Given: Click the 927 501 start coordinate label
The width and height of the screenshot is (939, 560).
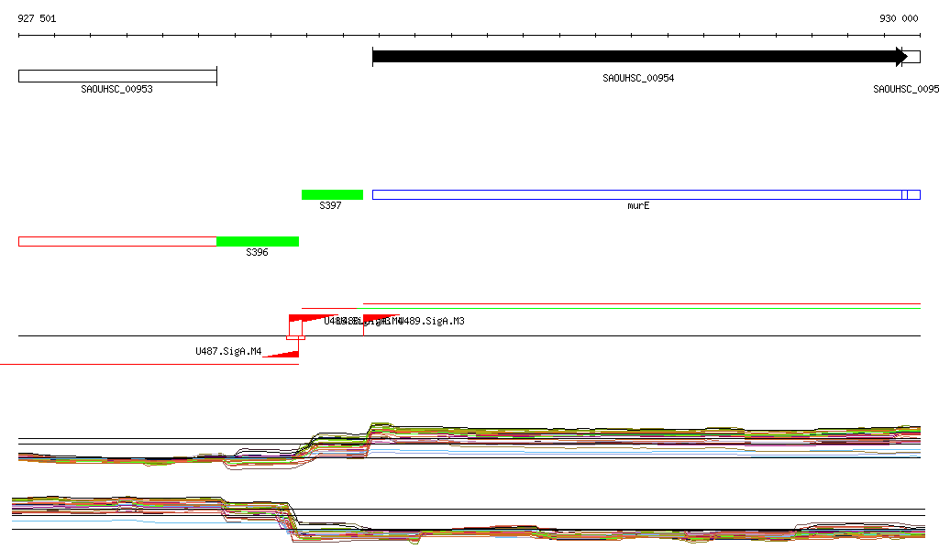Looking at the screenshot, I should [37, 18].
